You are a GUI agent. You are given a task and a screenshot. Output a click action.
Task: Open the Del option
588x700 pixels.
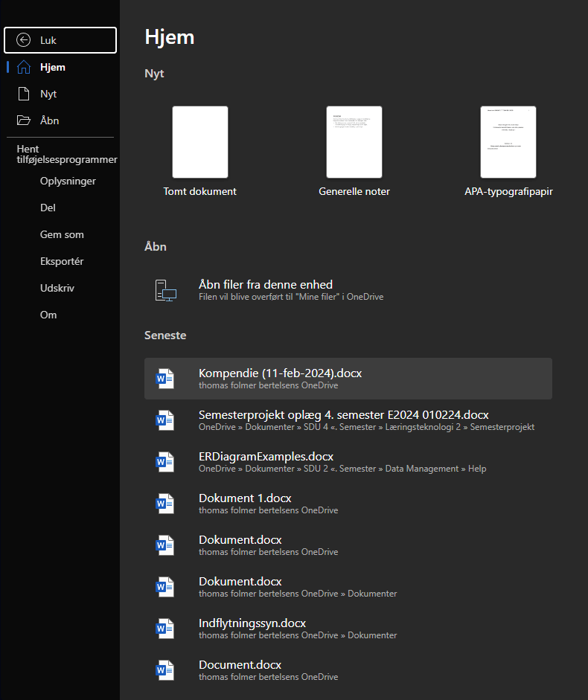click(48, 208)
